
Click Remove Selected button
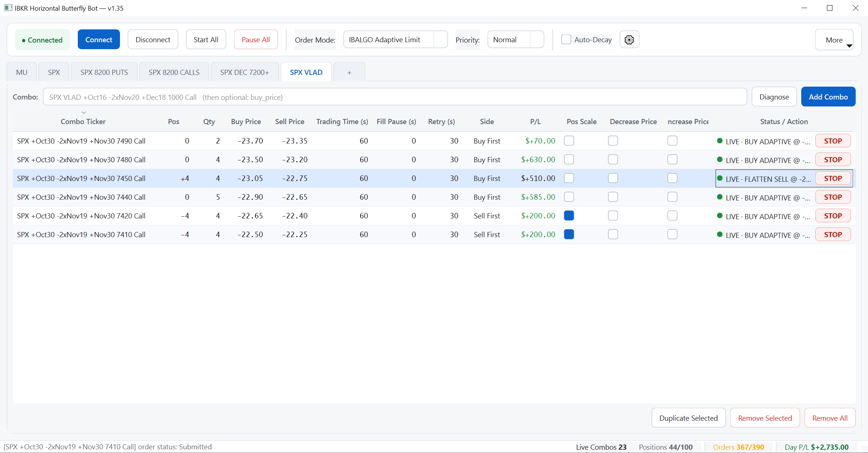point(765,418)
